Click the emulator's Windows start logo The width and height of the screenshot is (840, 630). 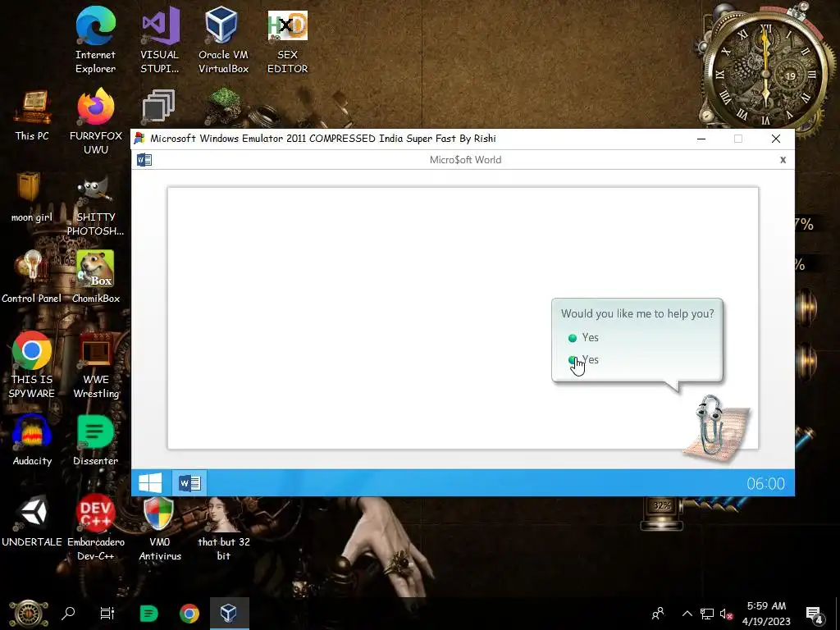click(150, 482)
